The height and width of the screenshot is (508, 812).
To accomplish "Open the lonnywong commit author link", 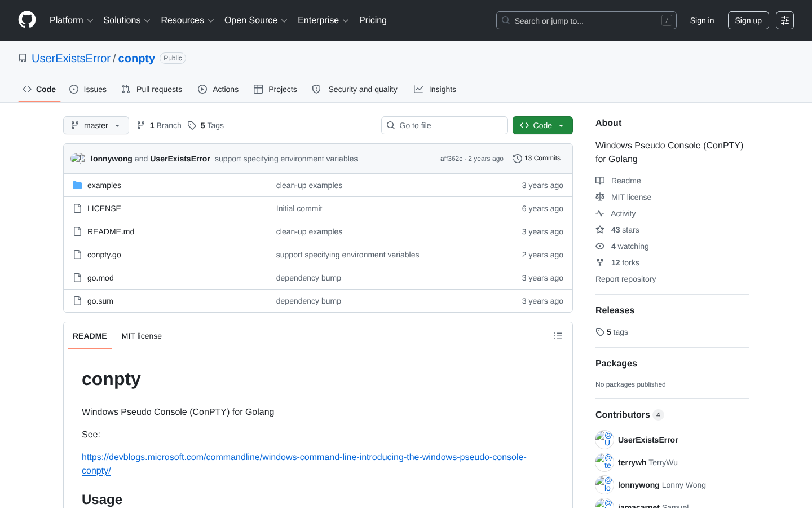I will [112, 159].
